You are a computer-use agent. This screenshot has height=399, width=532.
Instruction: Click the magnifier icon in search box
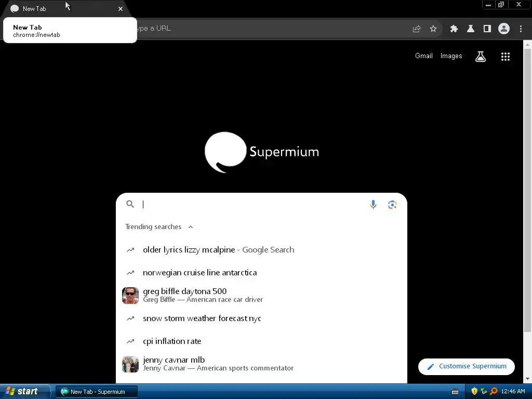pos(130,204)
